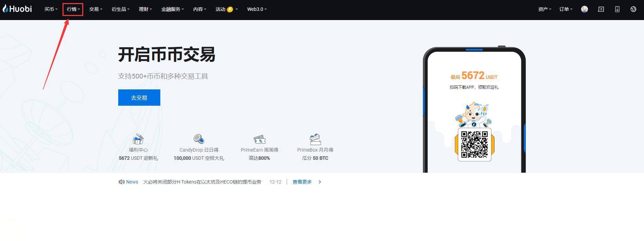Click the chevron arrow after 查看更多

click(x=320, y=182)
